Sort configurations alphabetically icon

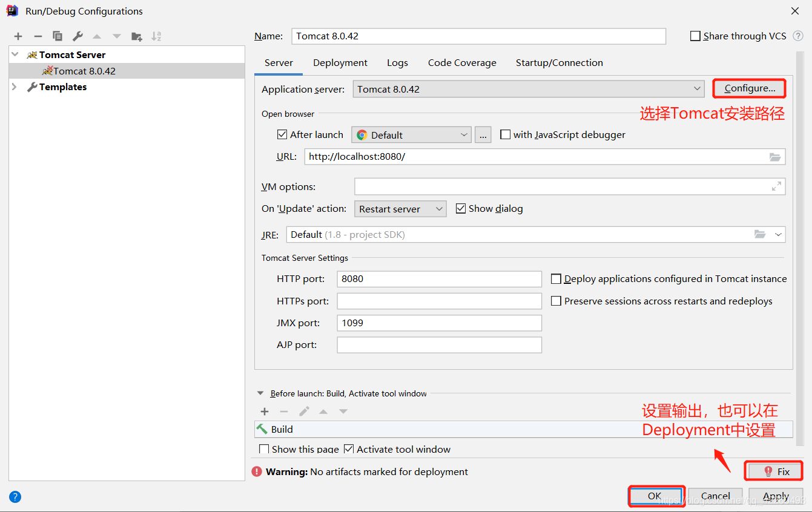pos(156,36)
